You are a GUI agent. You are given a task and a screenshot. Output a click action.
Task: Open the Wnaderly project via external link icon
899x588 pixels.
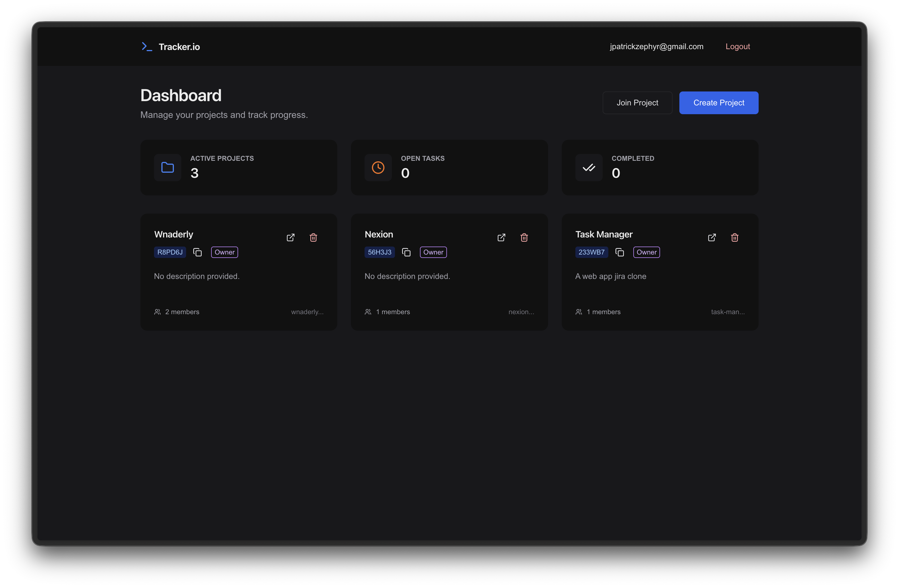coord(290,237)
